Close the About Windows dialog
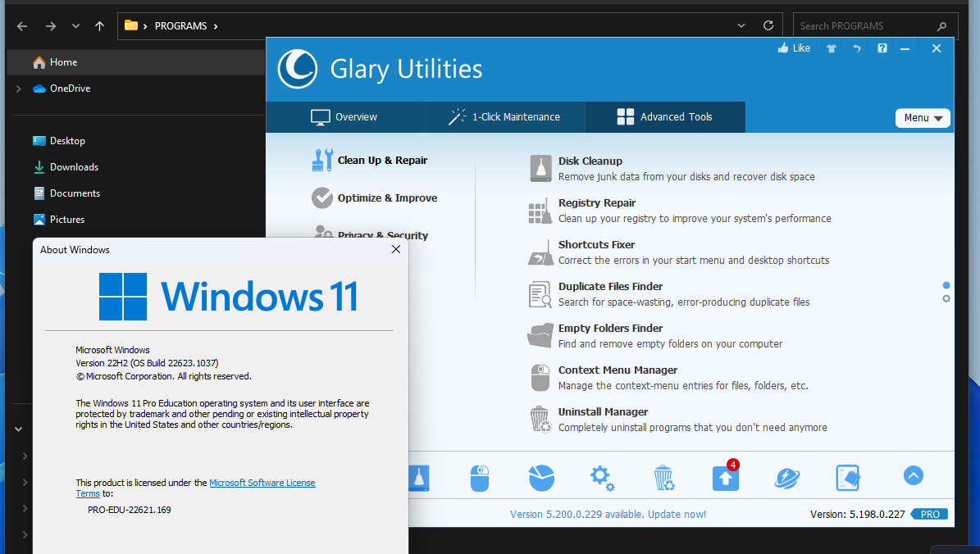Image resolution: width=980 pixels, height=554 pixels. [395, 249]
